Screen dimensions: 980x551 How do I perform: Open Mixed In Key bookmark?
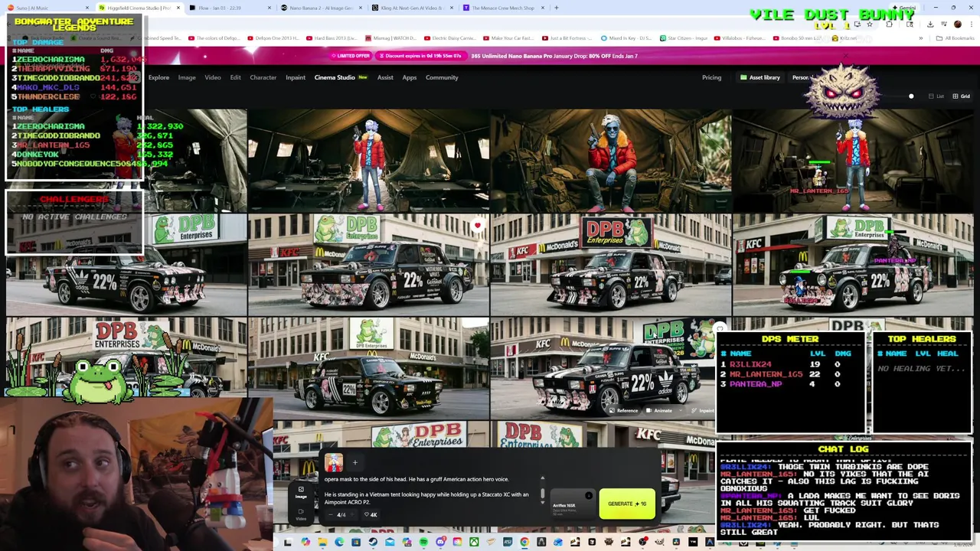(626, 38)
